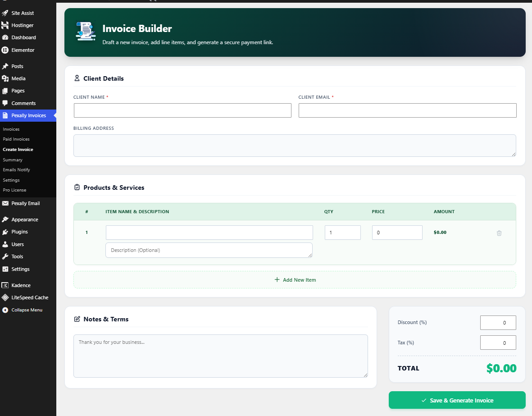Open the LiteSpeed Cache menu link
Viewport: 532px width, 416px height.
(30, 297)
